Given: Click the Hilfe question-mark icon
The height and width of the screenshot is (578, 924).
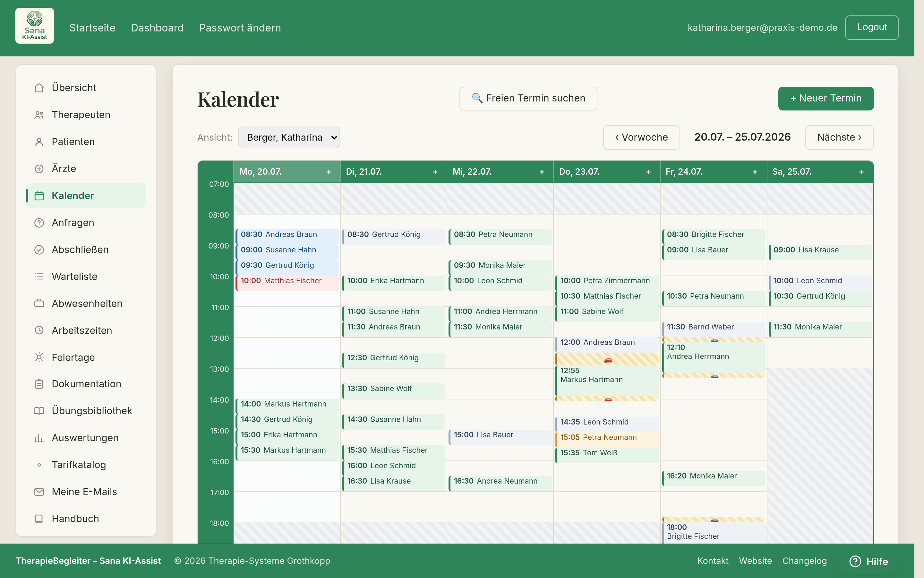Looking at the screenshot, I should (855, 561).
